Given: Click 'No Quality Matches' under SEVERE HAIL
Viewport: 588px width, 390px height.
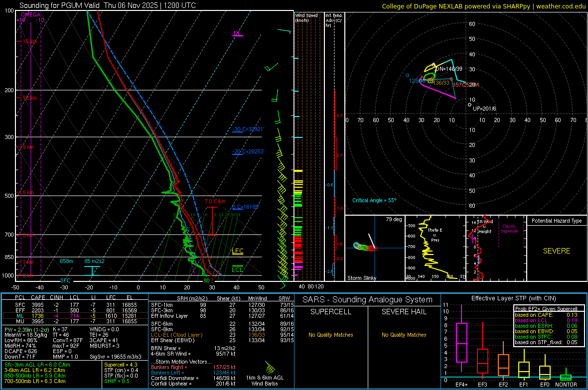Looking at the screenshot, I should point(404,335).
